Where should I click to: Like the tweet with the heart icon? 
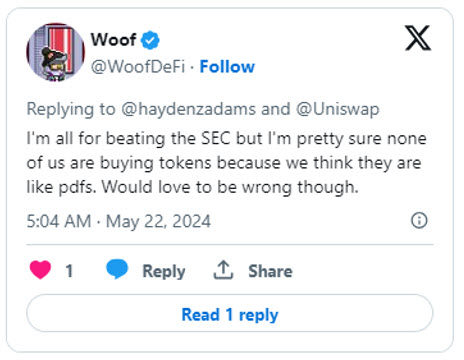pyautogui.click(x=40, y=269)
